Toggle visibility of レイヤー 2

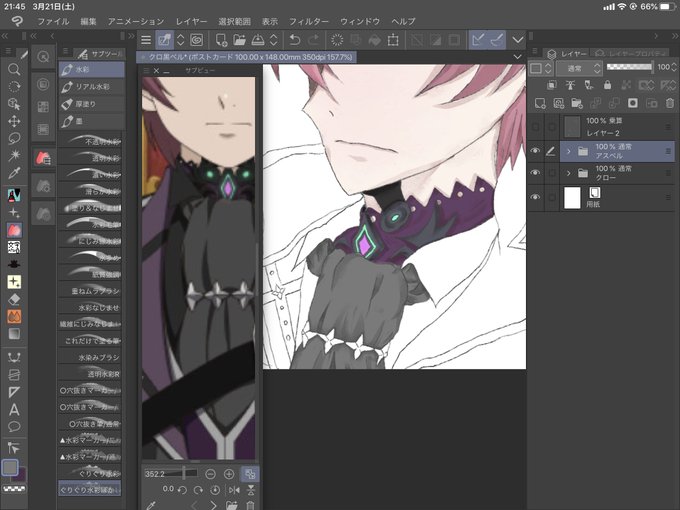(x=536, y=127)
